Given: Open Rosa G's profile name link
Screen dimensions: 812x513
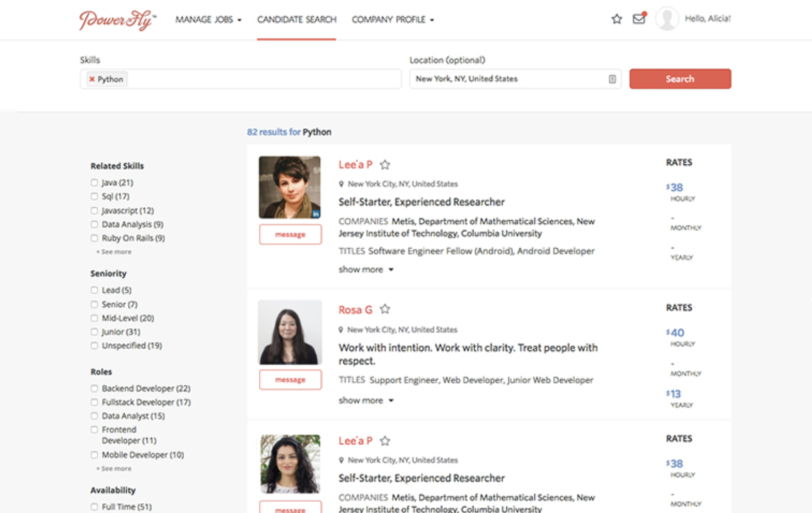Looking at the screenshot, I should coord(355,310).
